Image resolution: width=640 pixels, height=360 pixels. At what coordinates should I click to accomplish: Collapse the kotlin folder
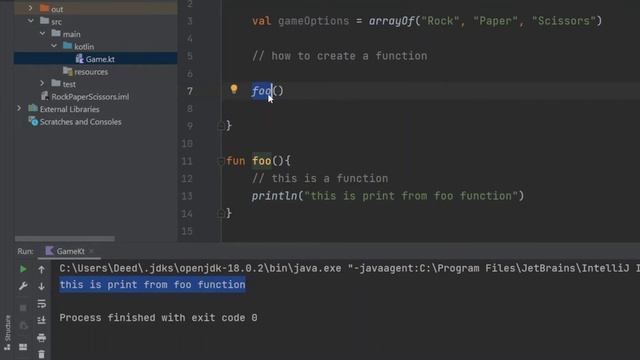[54, 46]
